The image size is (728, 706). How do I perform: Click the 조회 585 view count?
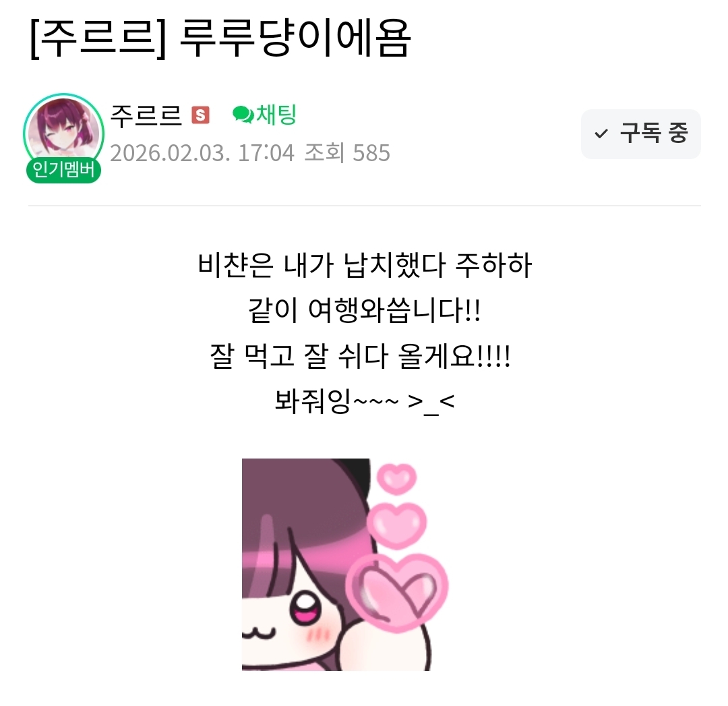[347, 153]
